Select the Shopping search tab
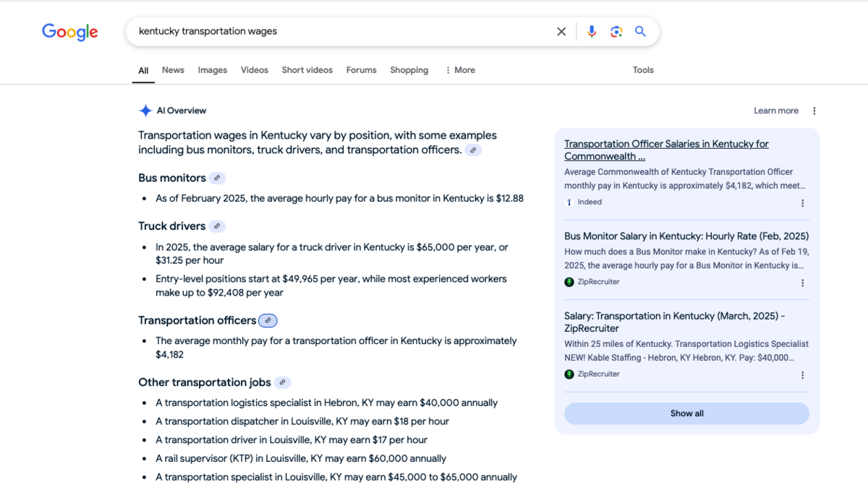Viewport: 868px width, 490px height. (409, 69)
